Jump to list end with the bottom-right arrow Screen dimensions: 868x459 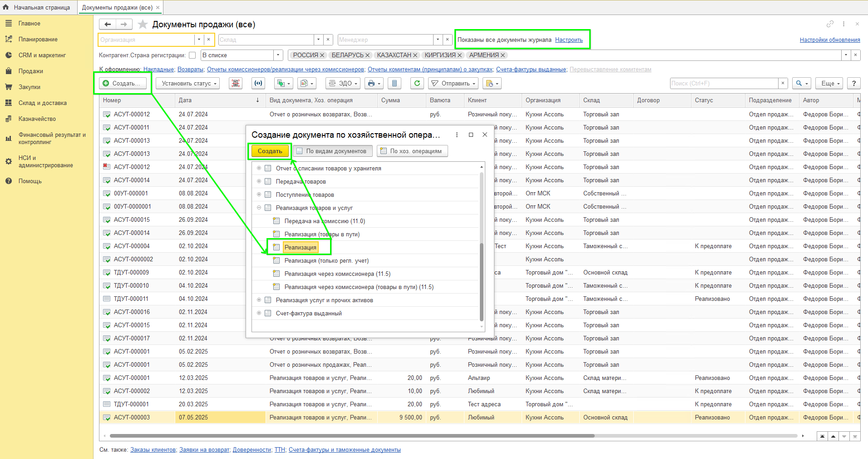point(855,436)
